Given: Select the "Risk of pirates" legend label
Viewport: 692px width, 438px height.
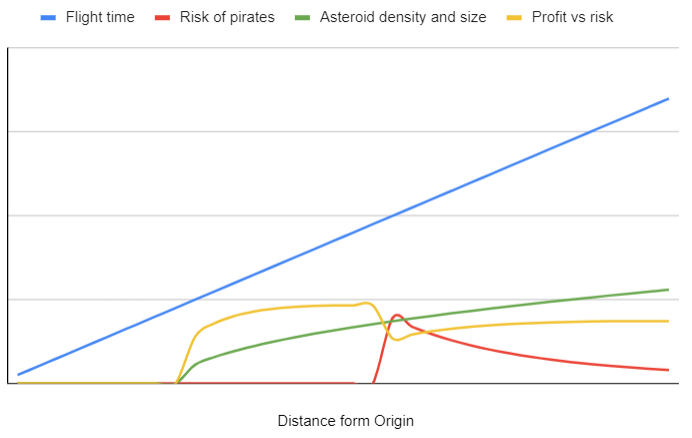Looking at the screenshot, I should (229, 17).
